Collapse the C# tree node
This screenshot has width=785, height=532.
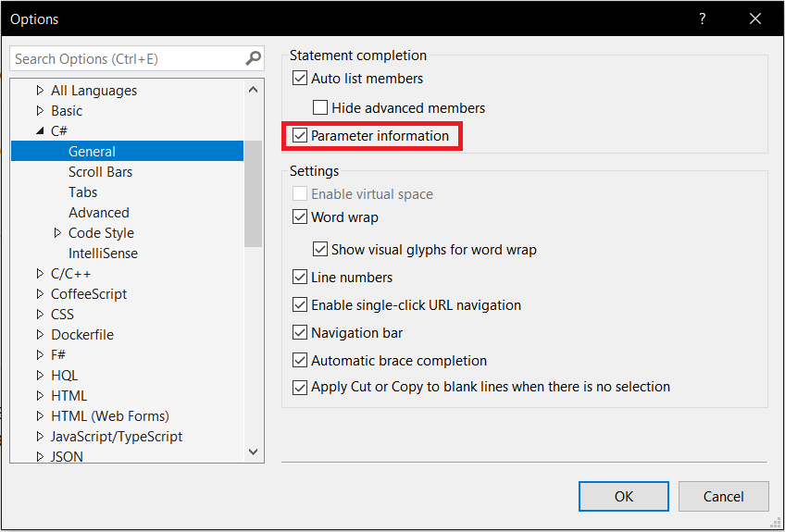(x=40, y=131)
